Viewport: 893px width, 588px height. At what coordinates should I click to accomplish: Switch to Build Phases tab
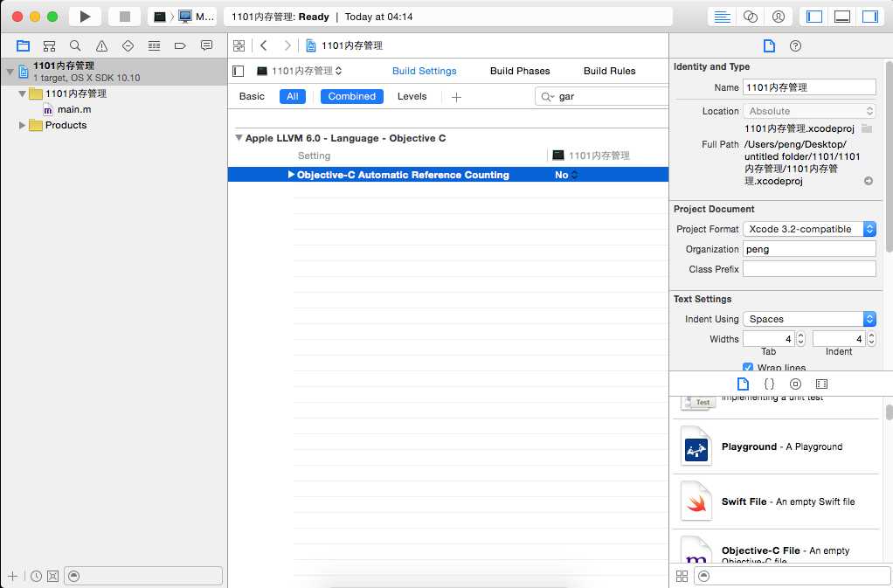[520, 71]
